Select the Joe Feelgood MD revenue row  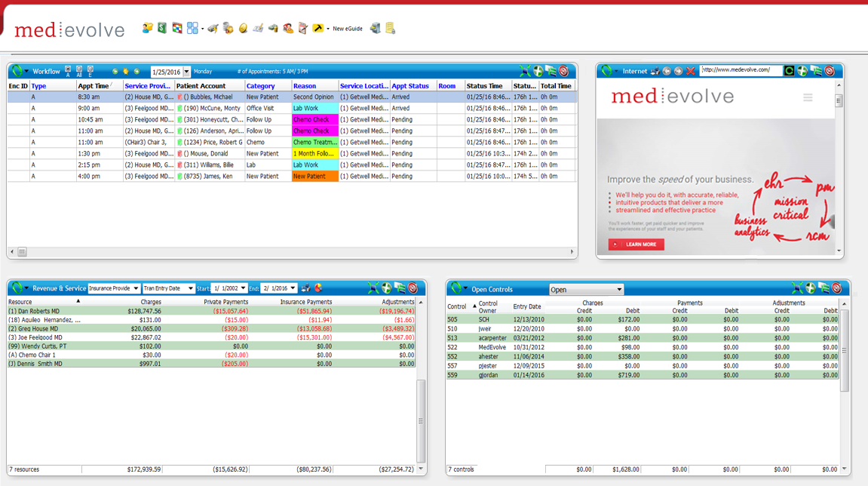click(x=211, y=337)
